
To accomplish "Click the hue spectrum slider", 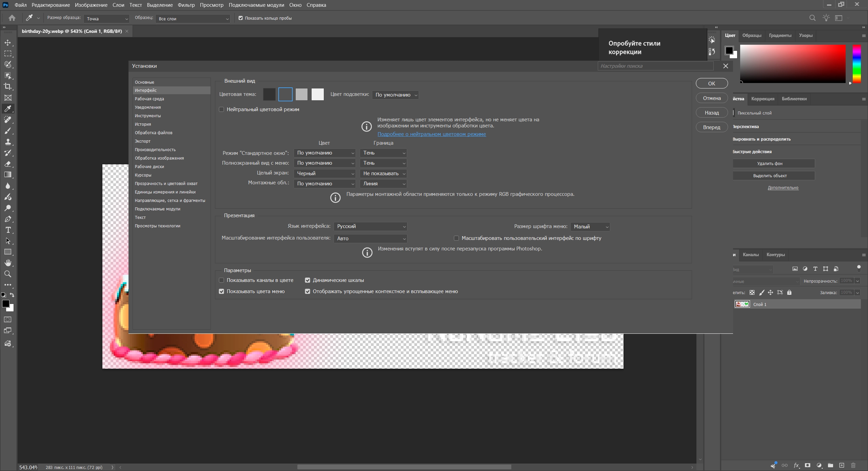I will [856, 64].
